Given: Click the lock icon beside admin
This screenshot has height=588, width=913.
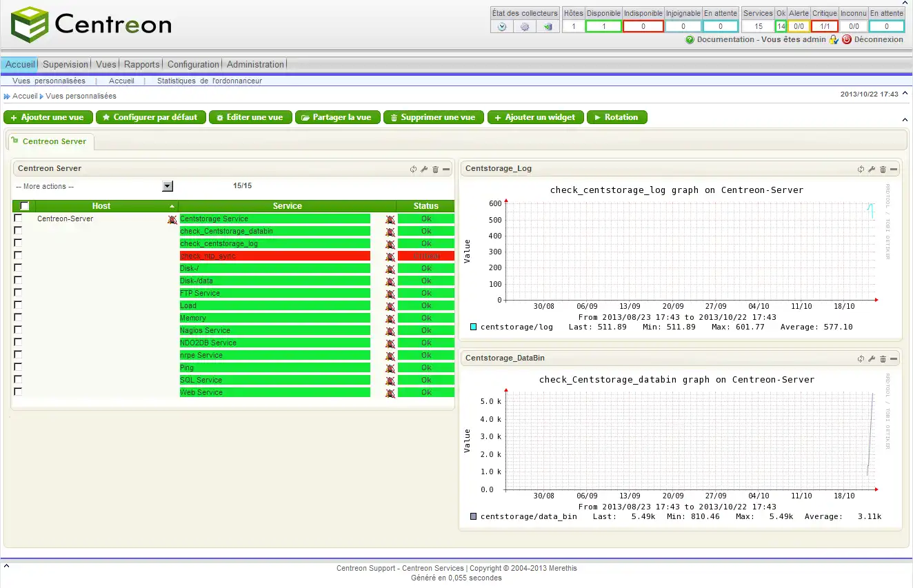Looking at the screenshot, I should pos(834,40).
